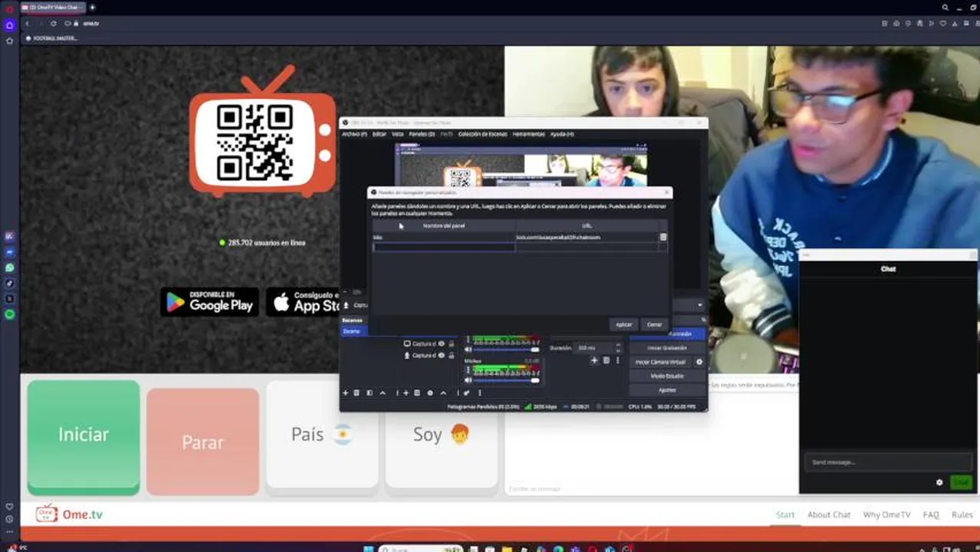Screen dimensions: 980x552
Task: Open the FAQ footer link
Action: [931, 514]
